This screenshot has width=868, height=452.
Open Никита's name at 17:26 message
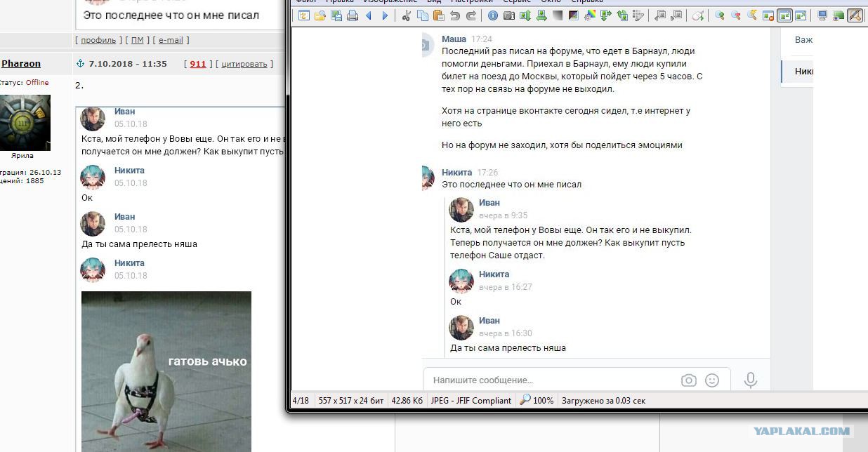pyautogui.click(x=456, y=172)
